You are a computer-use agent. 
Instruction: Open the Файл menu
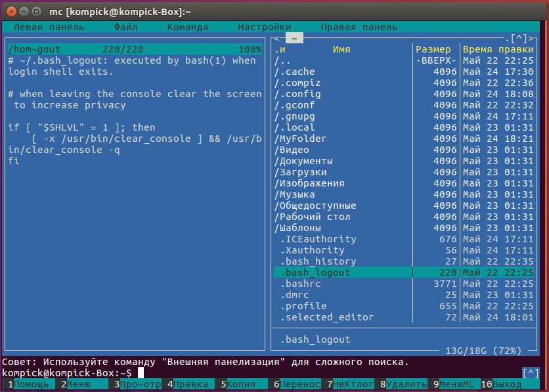click(x=125, y=27)
